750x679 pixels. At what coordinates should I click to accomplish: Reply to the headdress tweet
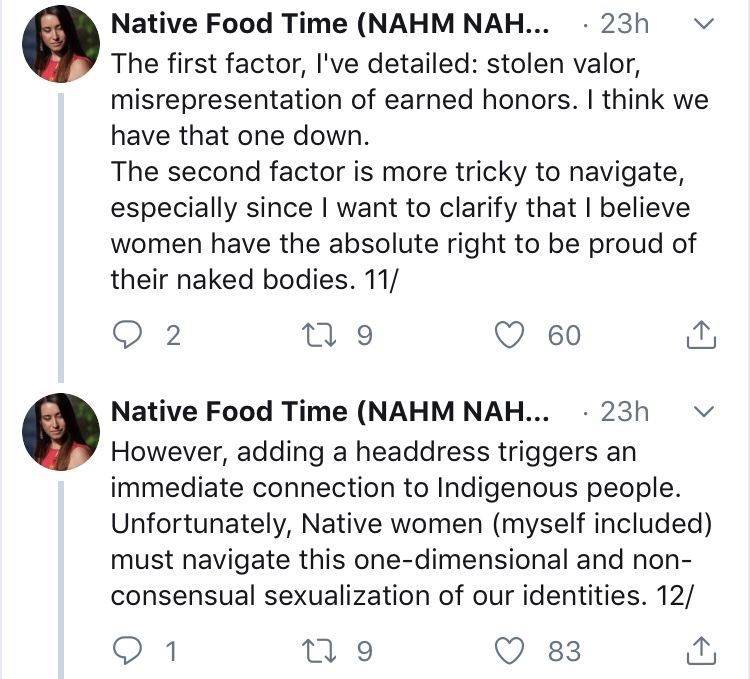tap(127, 651)
